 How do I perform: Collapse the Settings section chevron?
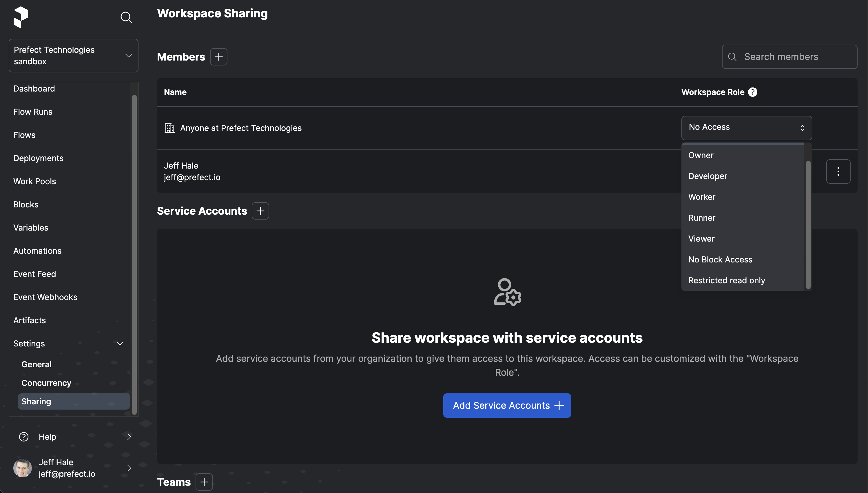click(120, 344)
